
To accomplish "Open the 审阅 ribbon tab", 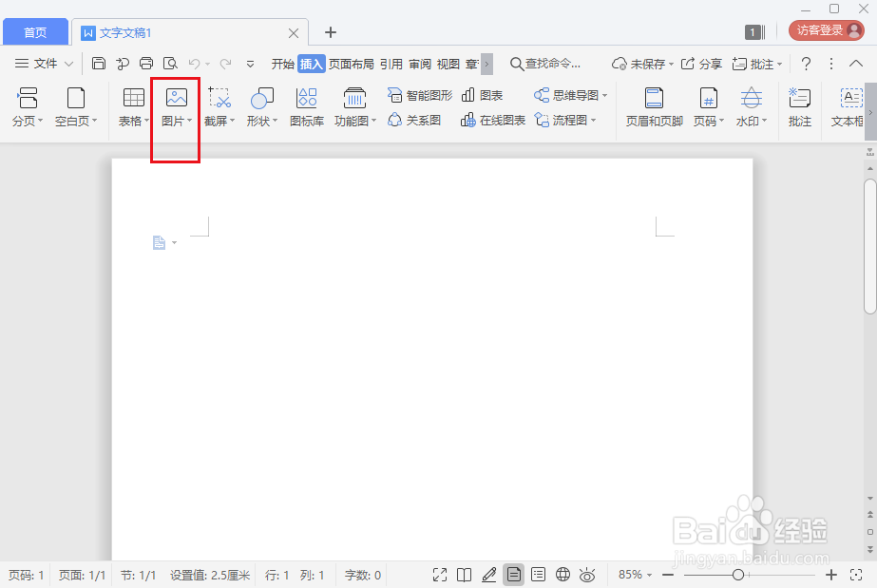I will (419, 64).
